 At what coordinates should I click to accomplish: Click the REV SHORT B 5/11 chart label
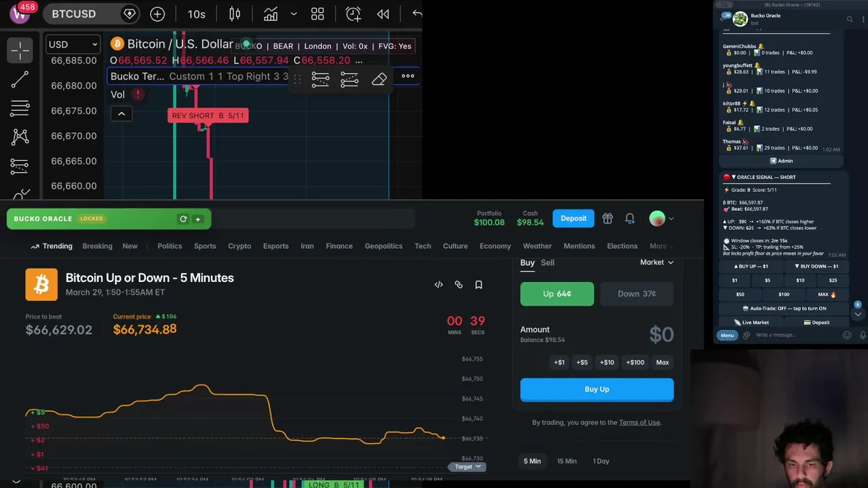(x=208, y=115)
